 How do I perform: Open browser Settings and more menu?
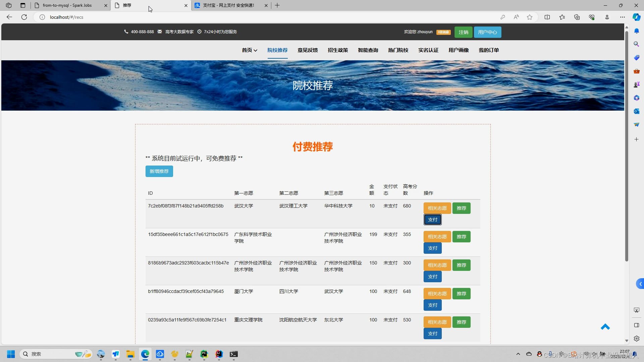623,17
